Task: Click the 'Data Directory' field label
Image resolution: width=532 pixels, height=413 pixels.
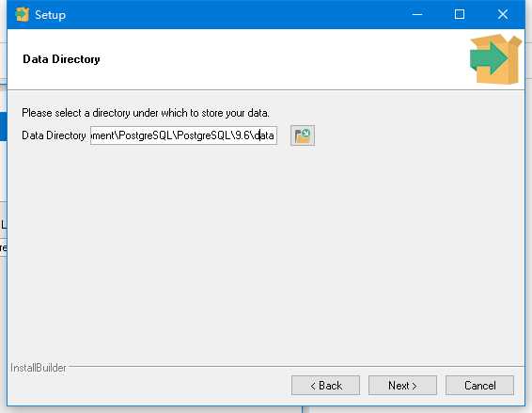Action: [x=54, y=135]
